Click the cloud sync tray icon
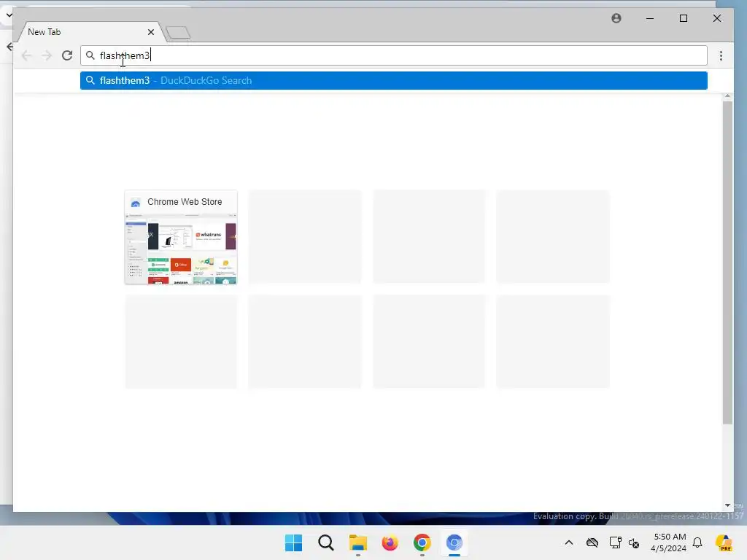 [x=592, y=542]
